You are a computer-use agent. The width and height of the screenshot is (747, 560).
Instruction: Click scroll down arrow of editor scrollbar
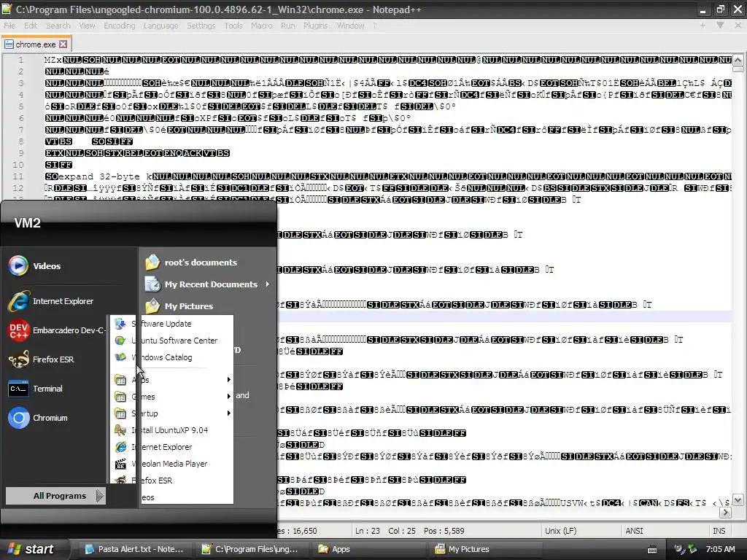[x=738, y=500]
